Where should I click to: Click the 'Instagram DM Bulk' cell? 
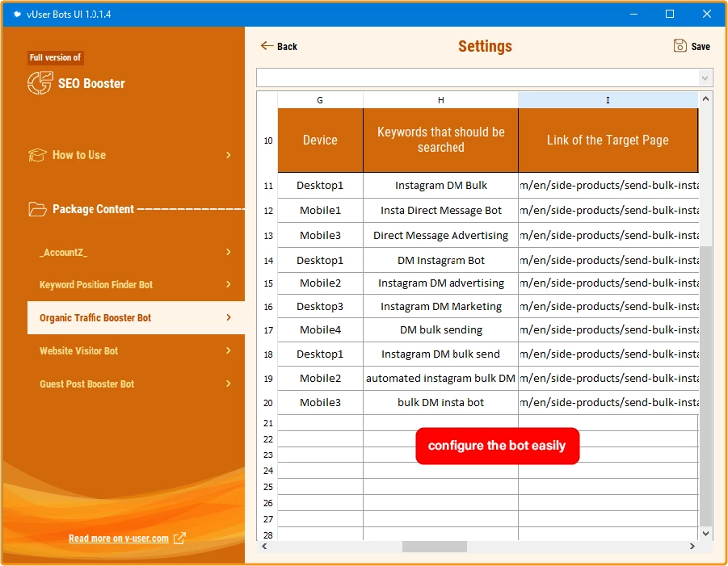(440, 186)
